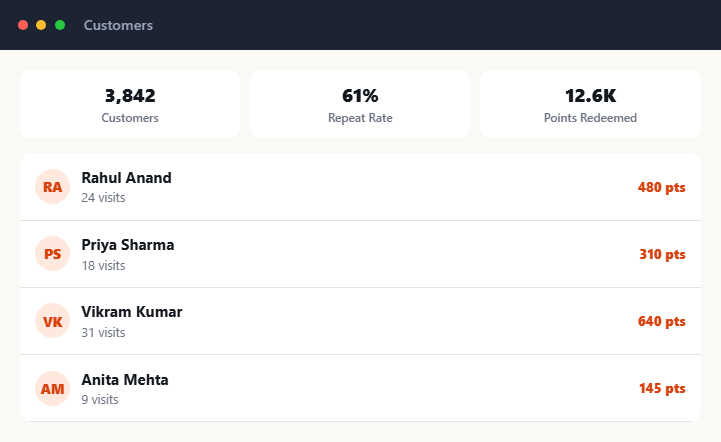Click Rahul Anand's 480 pts balance
This screenshot has width=721, height=442.
pos(662,187)
